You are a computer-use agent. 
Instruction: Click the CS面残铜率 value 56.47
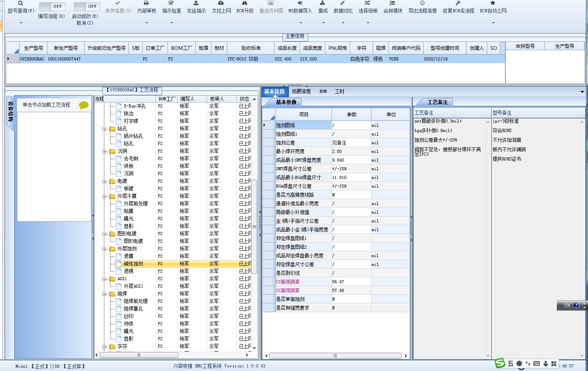tap(351, 282)
